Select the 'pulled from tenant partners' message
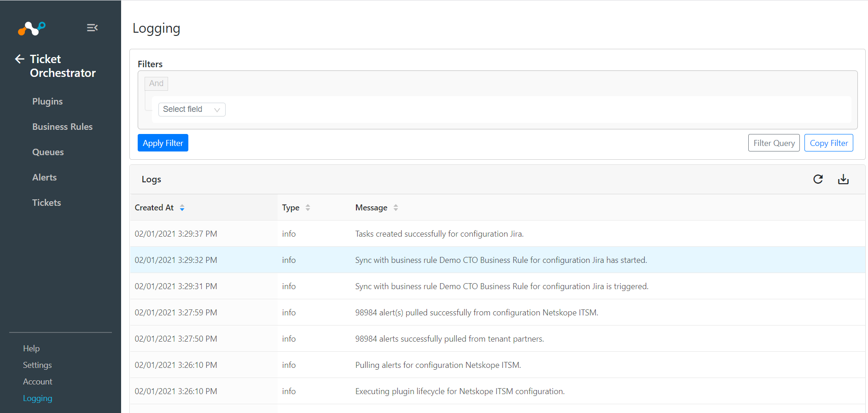The image size is (868, 413). pyautogui.click(x=449, y=339)
